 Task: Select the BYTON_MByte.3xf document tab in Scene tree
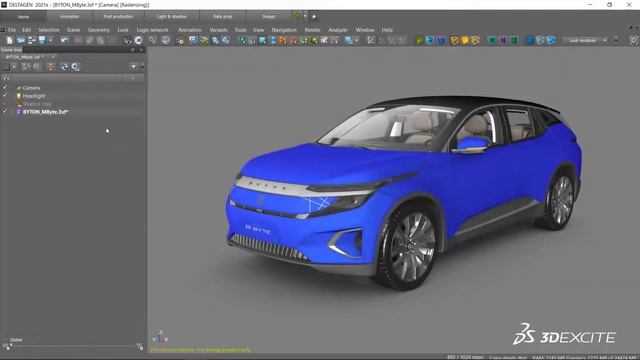24,57
